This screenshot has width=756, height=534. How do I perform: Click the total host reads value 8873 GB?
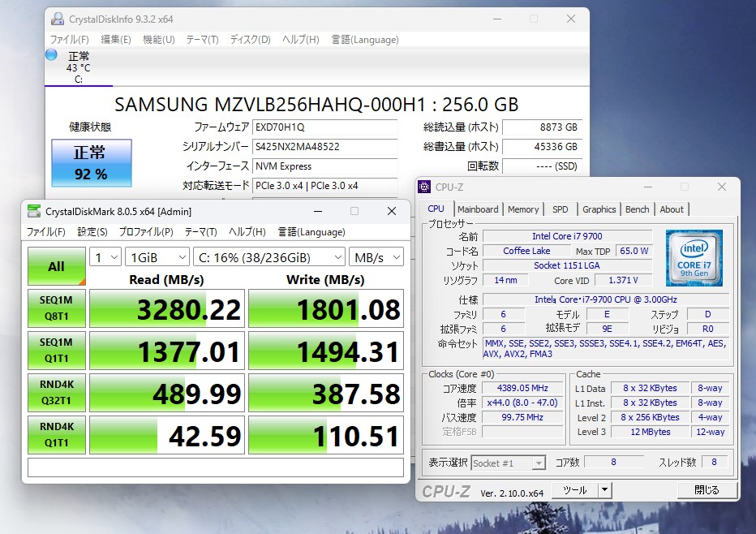tap(542, 127)
